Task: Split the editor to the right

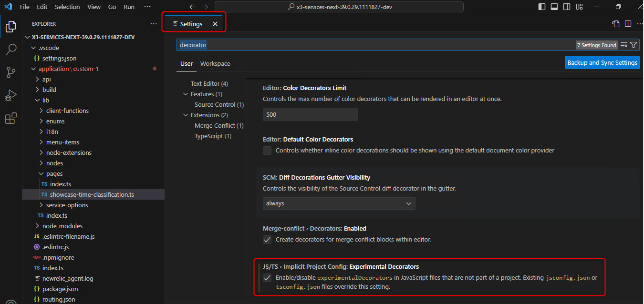Action: point(628,24)
